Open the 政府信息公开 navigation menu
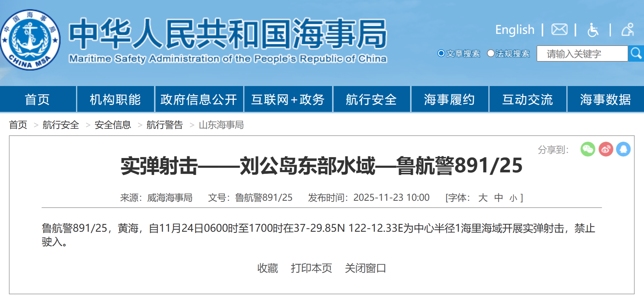The height and width of the screenshot is (302, 644). 199,99
